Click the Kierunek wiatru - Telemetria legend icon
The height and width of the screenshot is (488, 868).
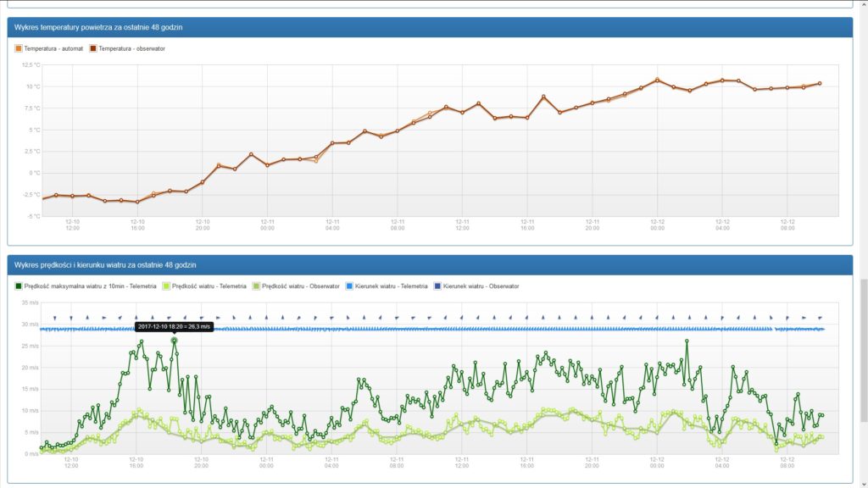(349, 286)
